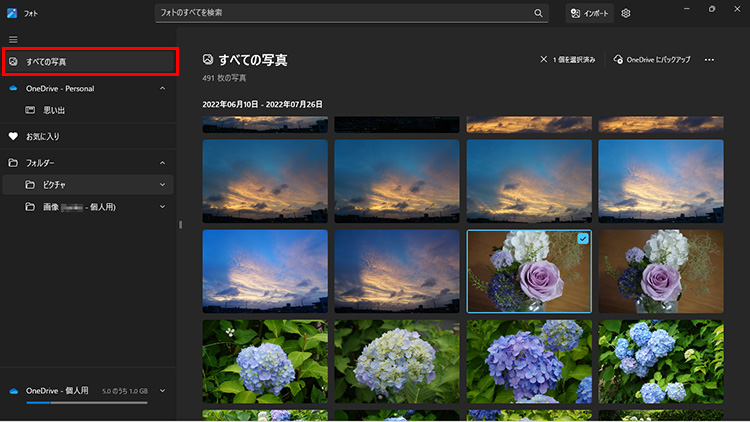Click the フォトのすべてを検索 search field
The width and height of the screenshot is (750, 422).
tap(340, 13)
